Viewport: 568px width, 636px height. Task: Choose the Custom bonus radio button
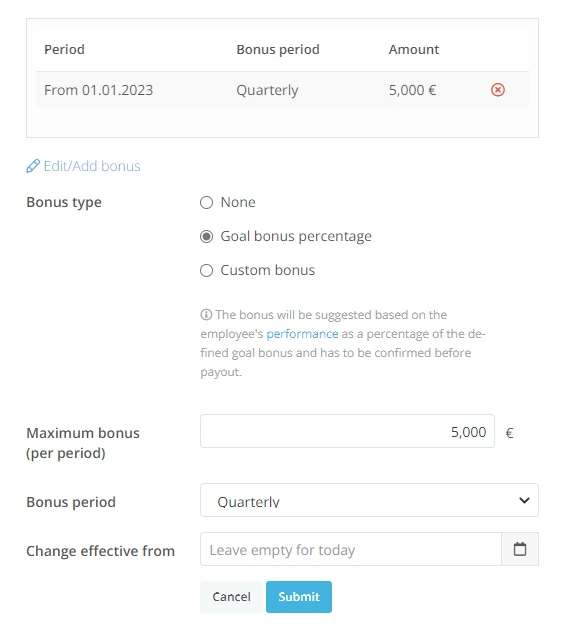tap(207, 271)
